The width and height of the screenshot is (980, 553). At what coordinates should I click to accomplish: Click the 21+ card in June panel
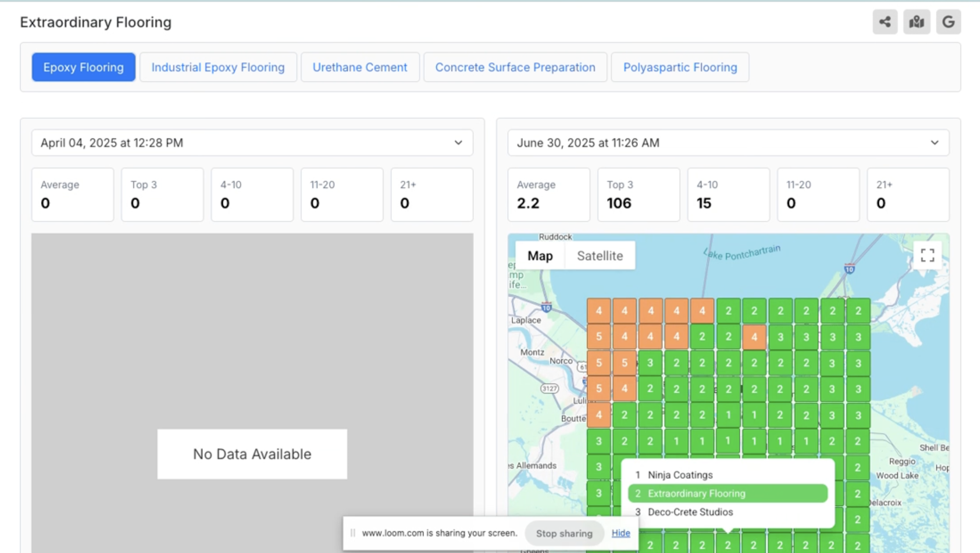[908, 195]
